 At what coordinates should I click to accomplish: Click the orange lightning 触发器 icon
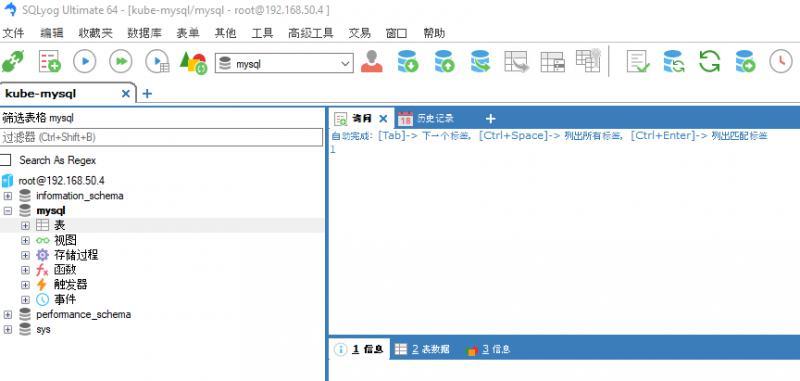pos(42,285)
